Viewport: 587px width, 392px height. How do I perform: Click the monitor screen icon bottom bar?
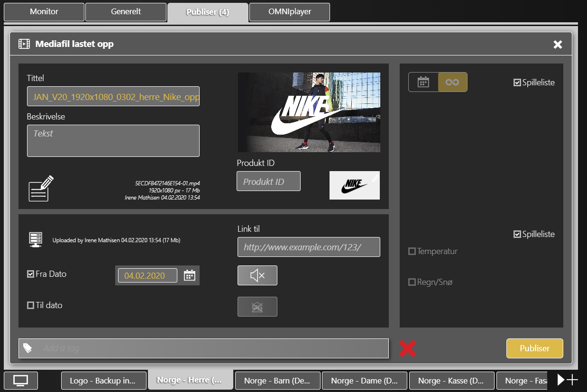pyautogui.click(x=21, y=380)
